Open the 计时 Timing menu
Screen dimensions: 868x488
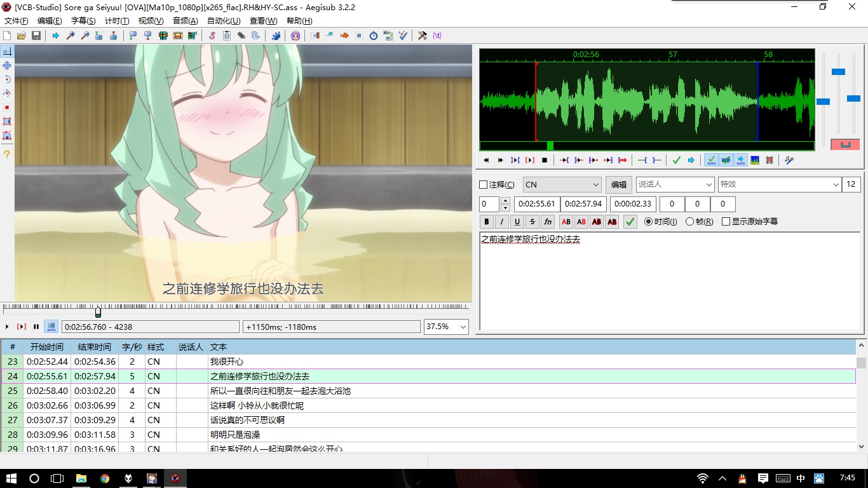(117, 21)
